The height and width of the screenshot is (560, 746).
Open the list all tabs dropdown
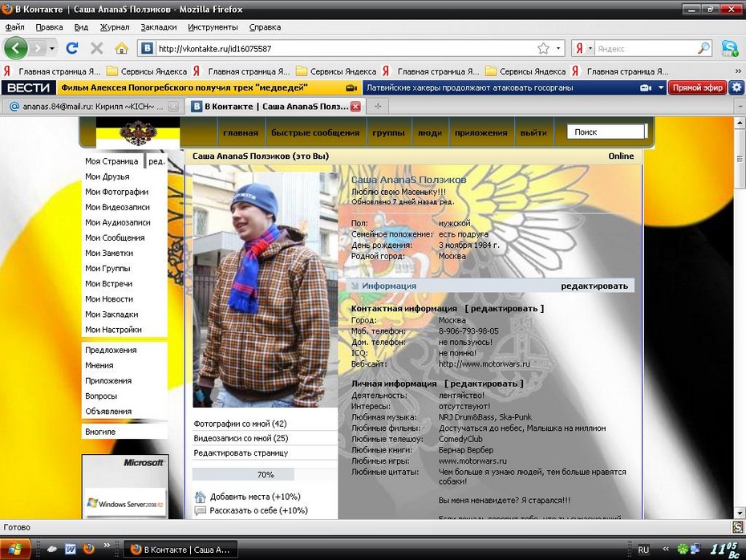pos(740,107)
